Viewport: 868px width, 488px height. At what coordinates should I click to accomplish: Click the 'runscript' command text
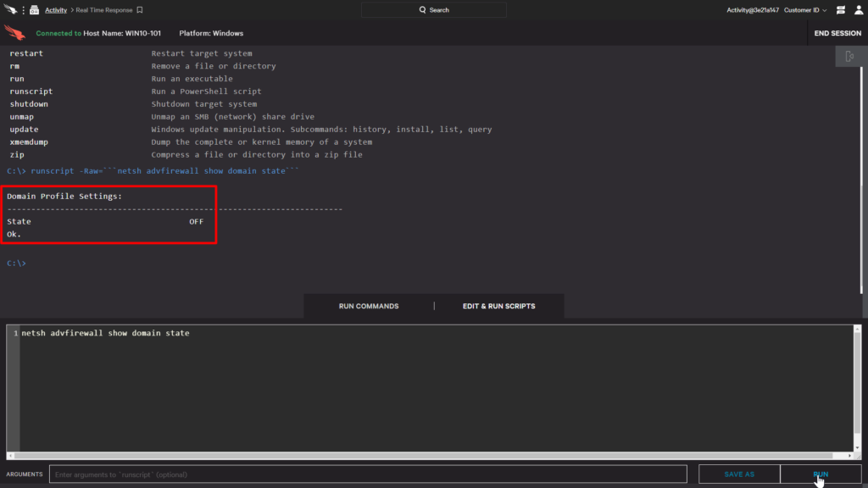tap(31, 91)
